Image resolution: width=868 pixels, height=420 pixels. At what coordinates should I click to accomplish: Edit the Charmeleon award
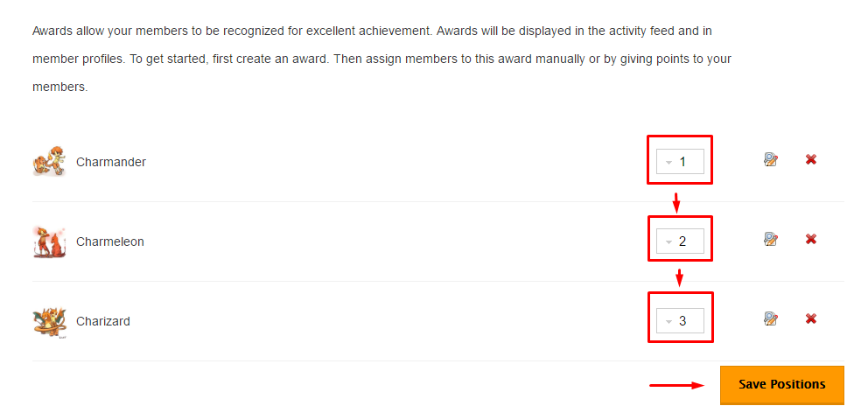pos(771,239)
